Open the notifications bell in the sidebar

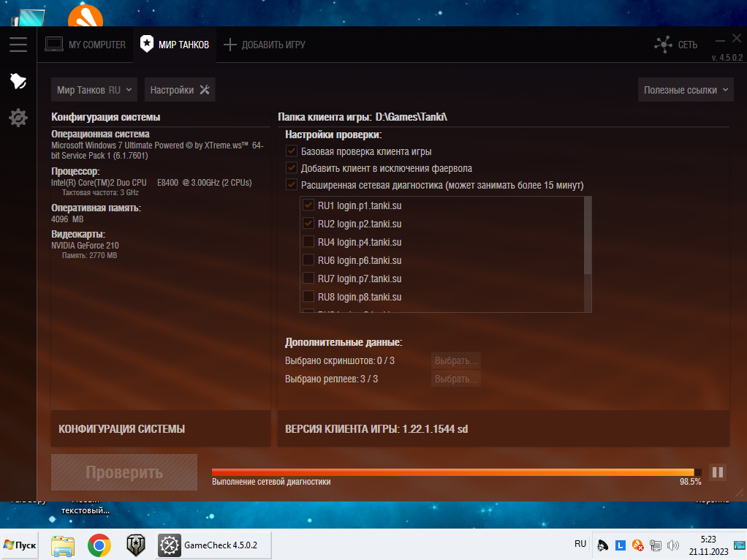18,81
